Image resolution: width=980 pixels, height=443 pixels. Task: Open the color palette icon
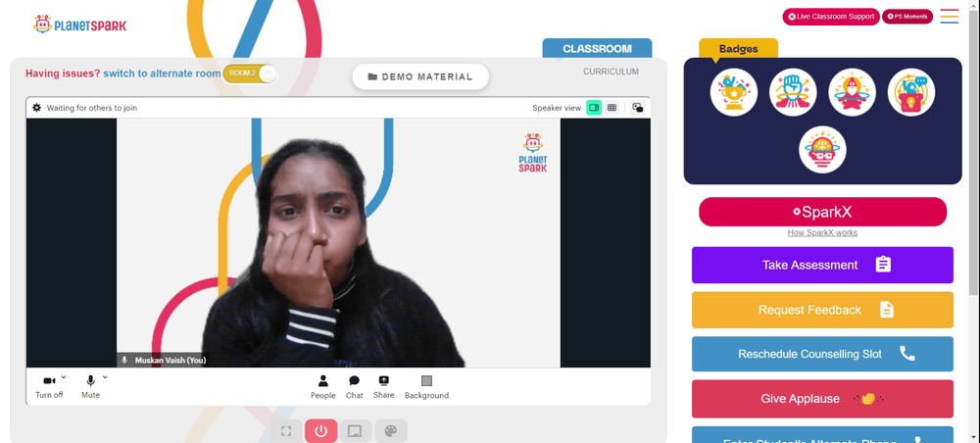391,431
